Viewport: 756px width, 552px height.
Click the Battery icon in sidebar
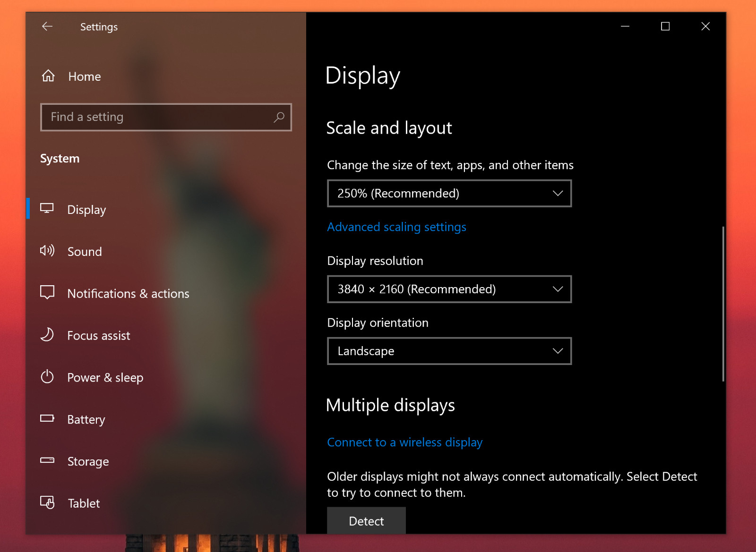[x=47, y=418]
